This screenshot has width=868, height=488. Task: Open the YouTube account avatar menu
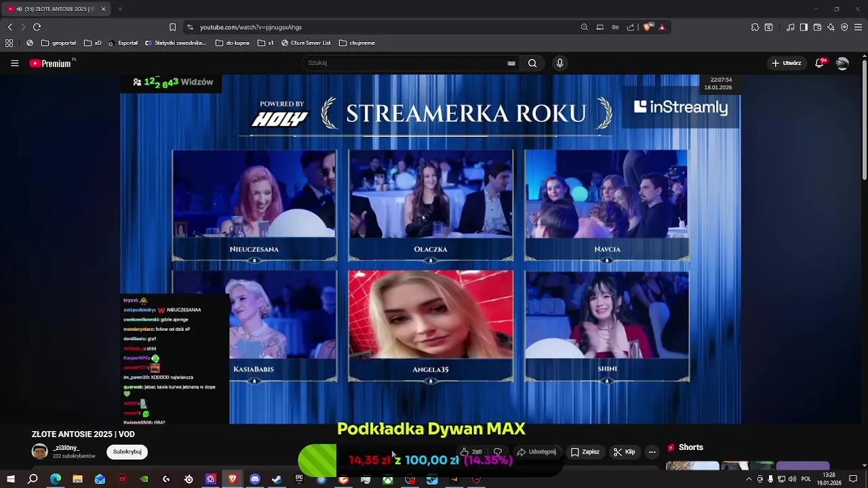[842, 63]
